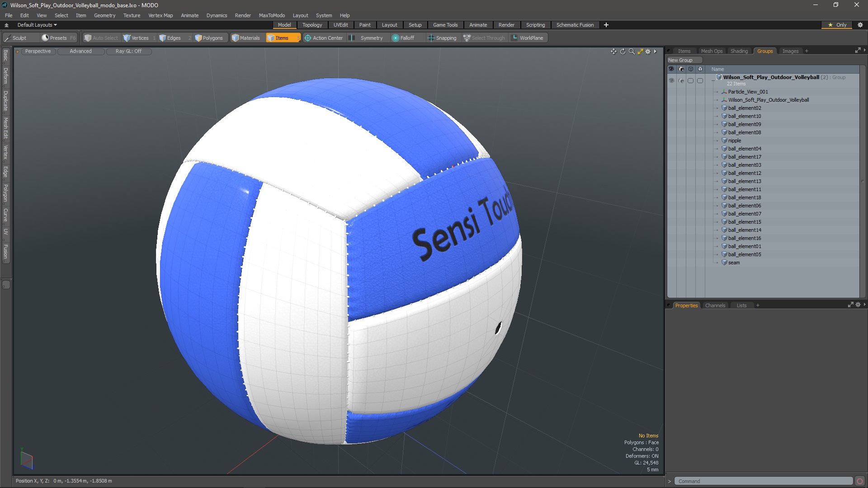Switch to the Channels tab

tap(715, 305)
